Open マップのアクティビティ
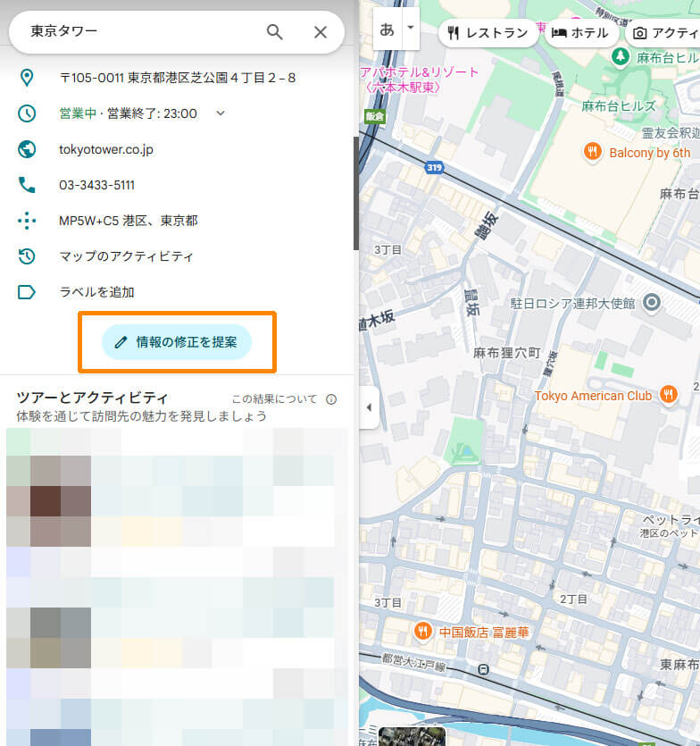 [126, 256]
